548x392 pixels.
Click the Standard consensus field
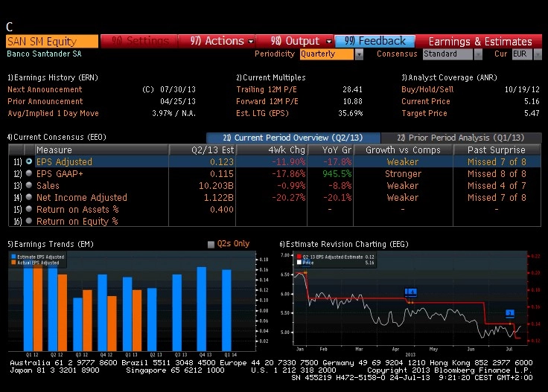coord(447,54)
